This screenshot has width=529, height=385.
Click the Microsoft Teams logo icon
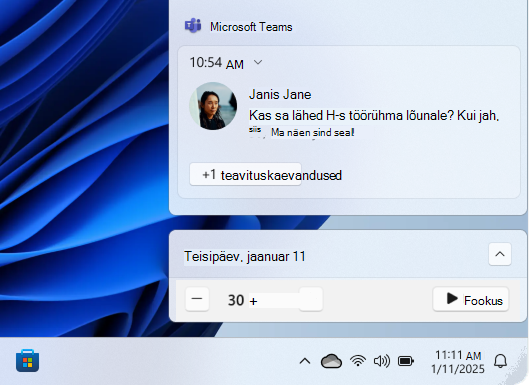point(193,26)
